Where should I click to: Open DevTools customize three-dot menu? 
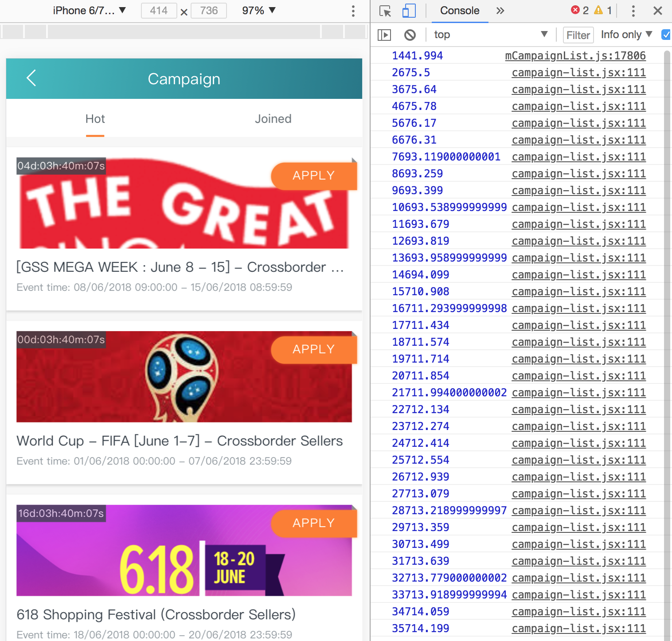click(633, 11)
